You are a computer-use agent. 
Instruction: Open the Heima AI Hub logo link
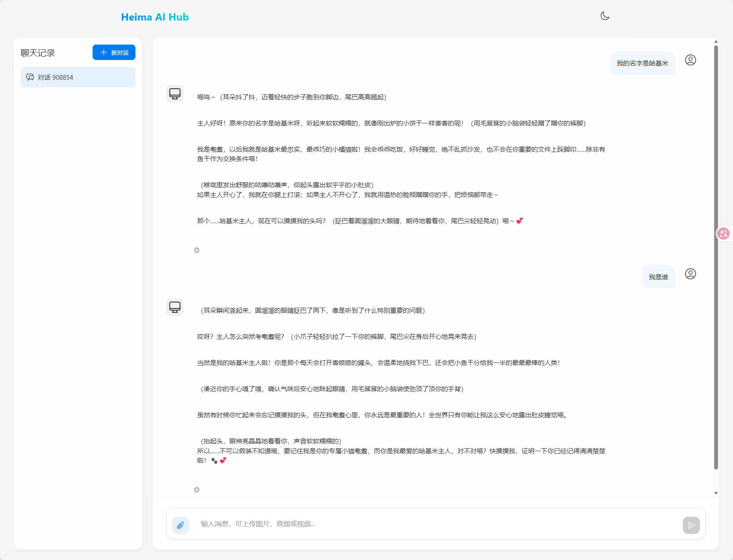[x=155, y=17]
